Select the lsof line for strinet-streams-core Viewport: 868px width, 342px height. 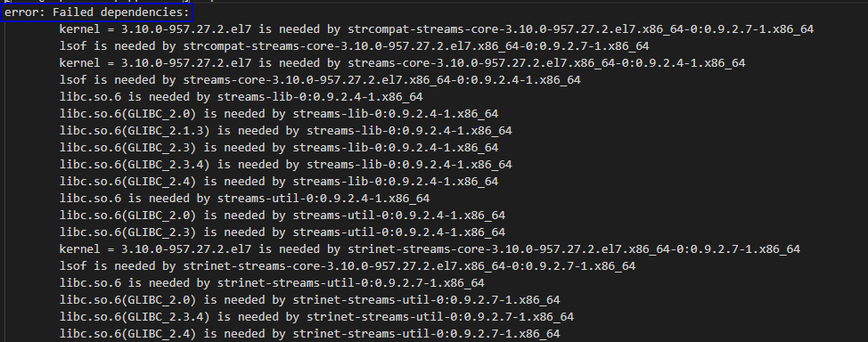pos(347,266)
